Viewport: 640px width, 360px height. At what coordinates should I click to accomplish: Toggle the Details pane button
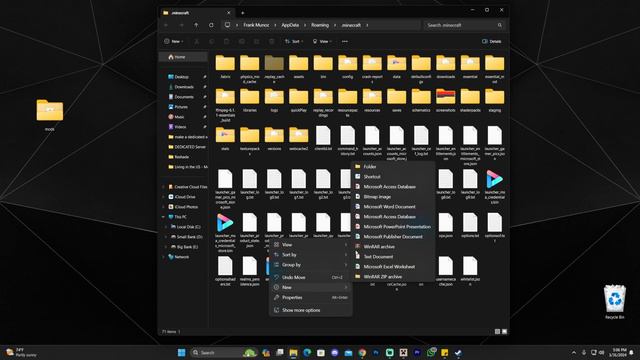tap(492, 41)
